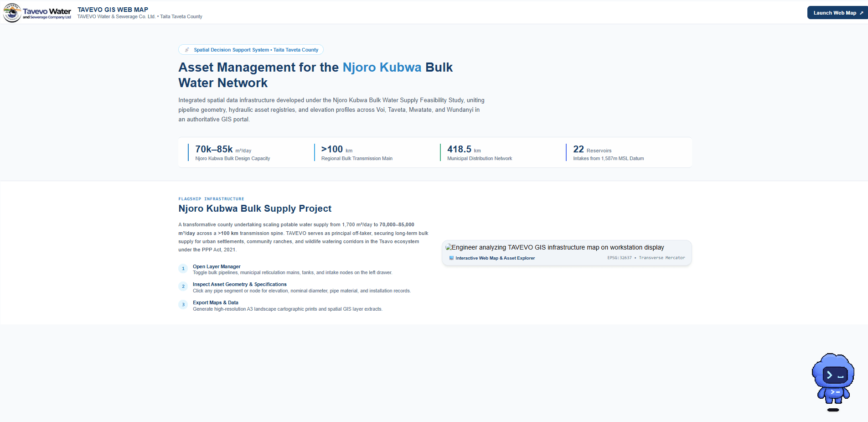This screenshot has height=422, width=868.
Task: Click the Interactive Web Map monitor icon
Action: coord(451,258)
